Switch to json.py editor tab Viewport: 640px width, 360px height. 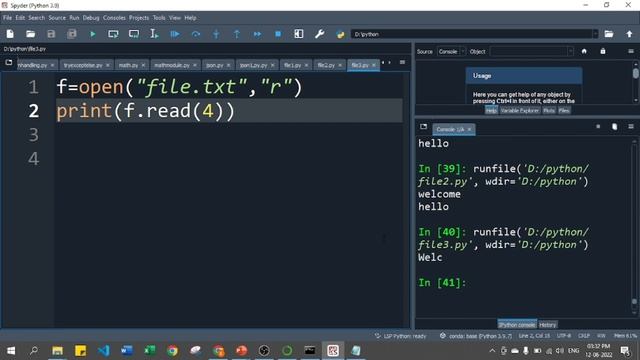[x=214, y=65]
